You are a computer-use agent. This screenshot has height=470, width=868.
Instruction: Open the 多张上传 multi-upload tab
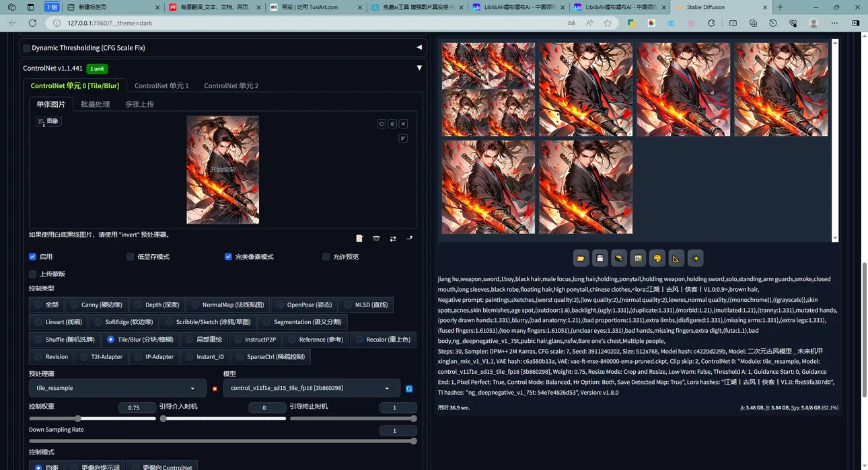point(139,104)
